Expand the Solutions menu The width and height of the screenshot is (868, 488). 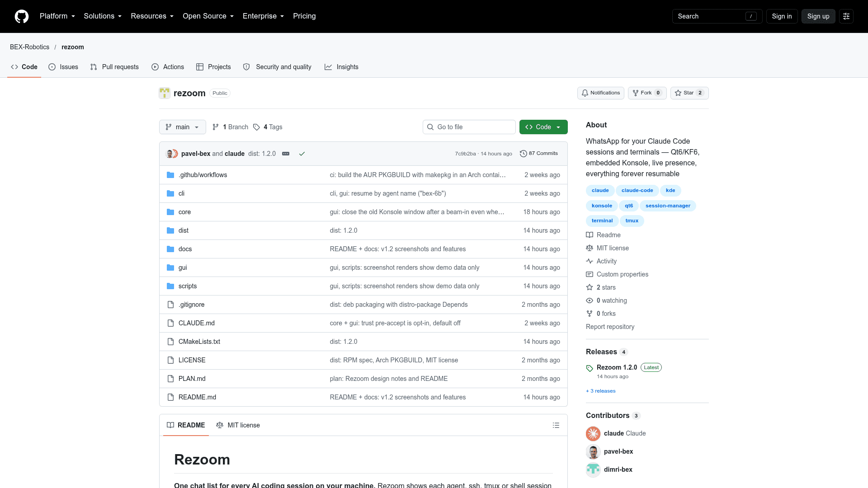[103, 16]
